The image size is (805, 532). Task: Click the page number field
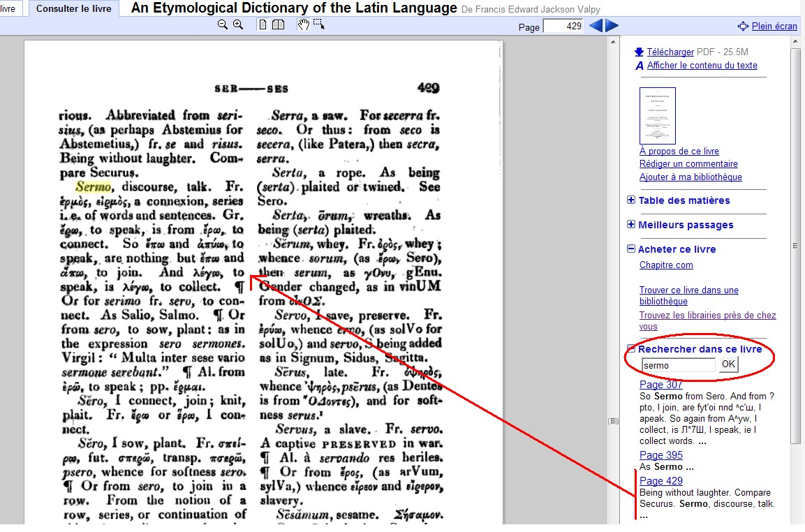tap(563, 27)
